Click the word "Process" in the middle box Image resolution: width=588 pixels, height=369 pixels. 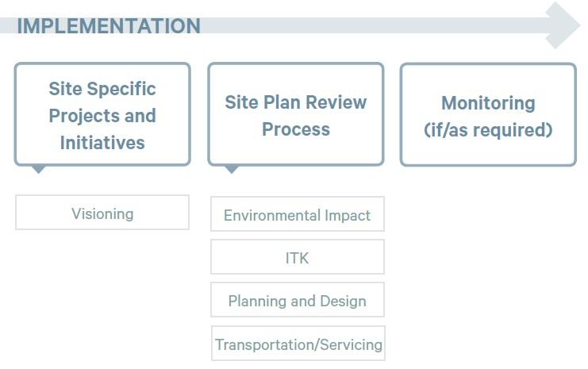296,129
